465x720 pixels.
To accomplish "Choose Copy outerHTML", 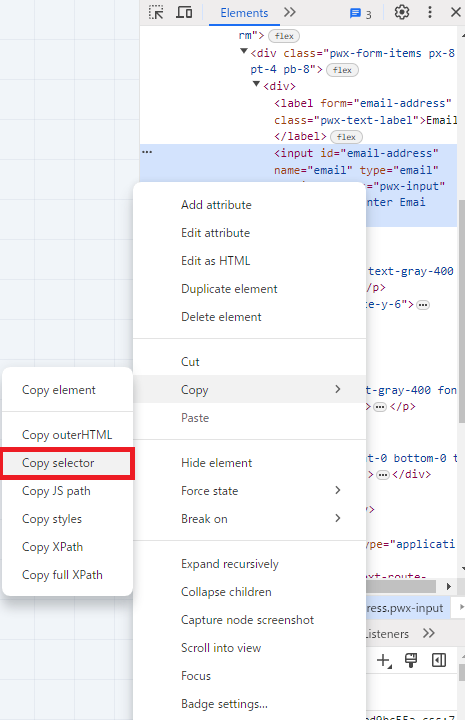I will pyautogui.click(x=67, y=435).
